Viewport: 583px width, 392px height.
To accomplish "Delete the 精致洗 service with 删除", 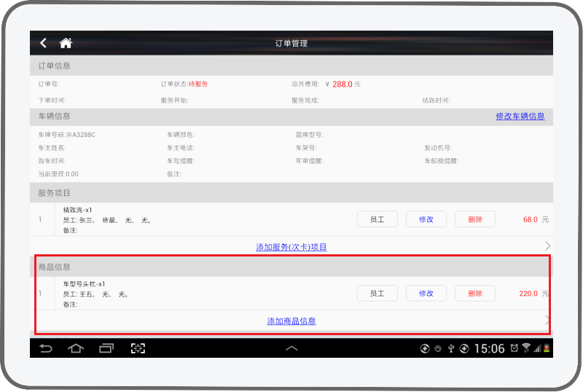I will [475, 219].
